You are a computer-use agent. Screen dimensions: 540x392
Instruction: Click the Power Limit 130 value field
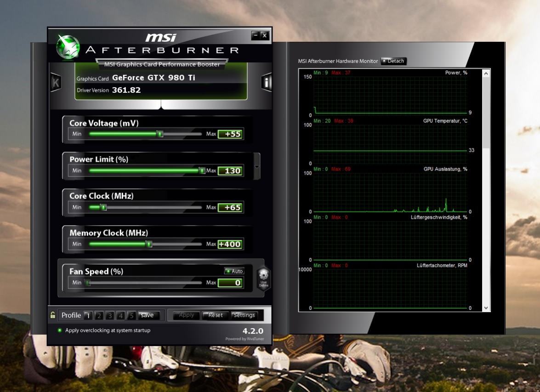click(x=230, y=170)
